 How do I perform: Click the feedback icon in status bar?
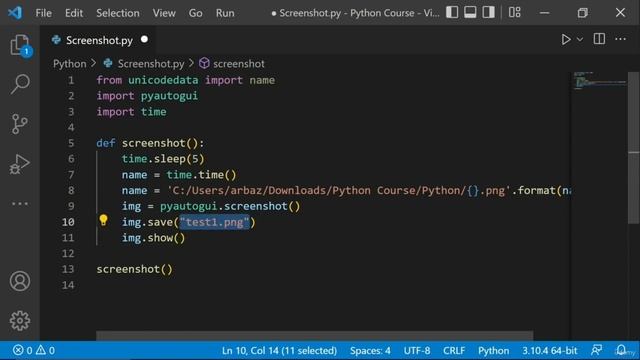[596, 350]
